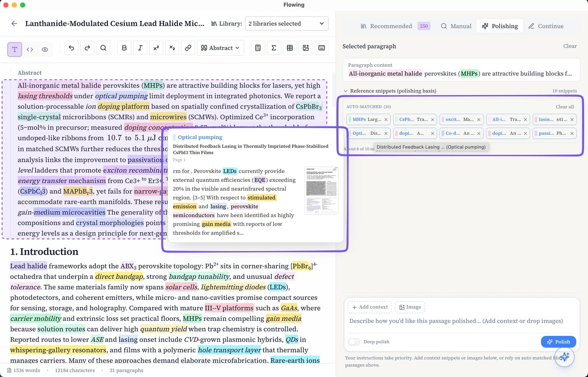Redo the last undone edit
Screen dimensions: 588x377
[x=87, y=48]
